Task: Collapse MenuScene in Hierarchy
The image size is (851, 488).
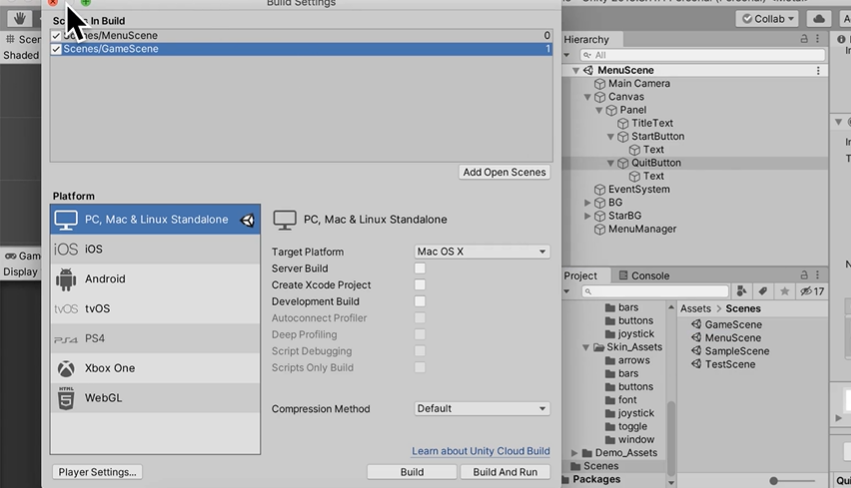Action: 575,71
